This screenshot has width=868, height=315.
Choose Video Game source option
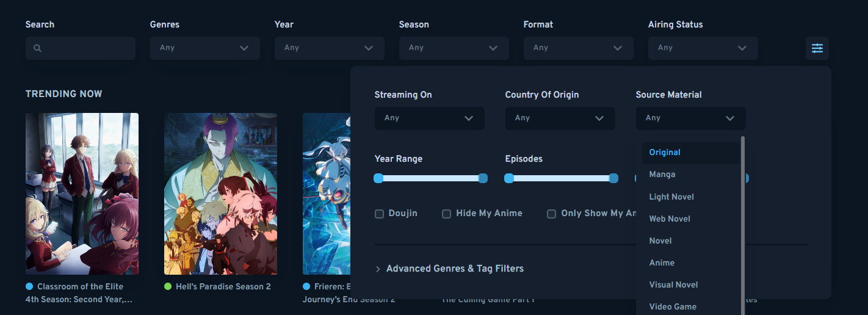pos(691,306)
